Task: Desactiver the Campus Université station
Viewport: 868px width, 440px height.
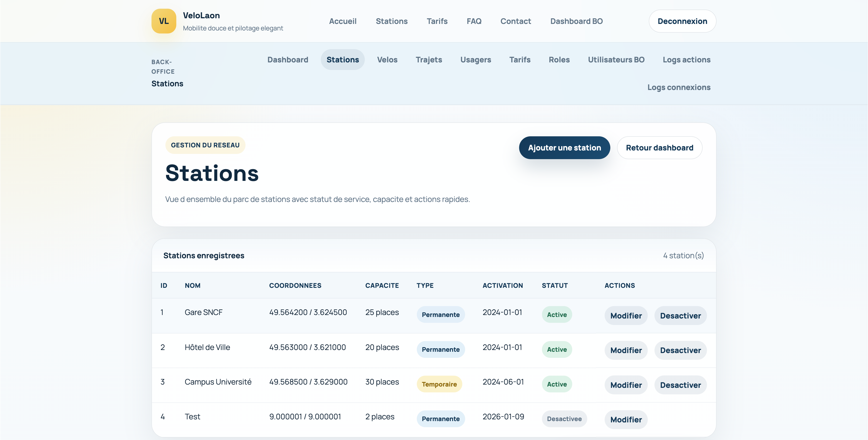Action: [x=680, y=385]
